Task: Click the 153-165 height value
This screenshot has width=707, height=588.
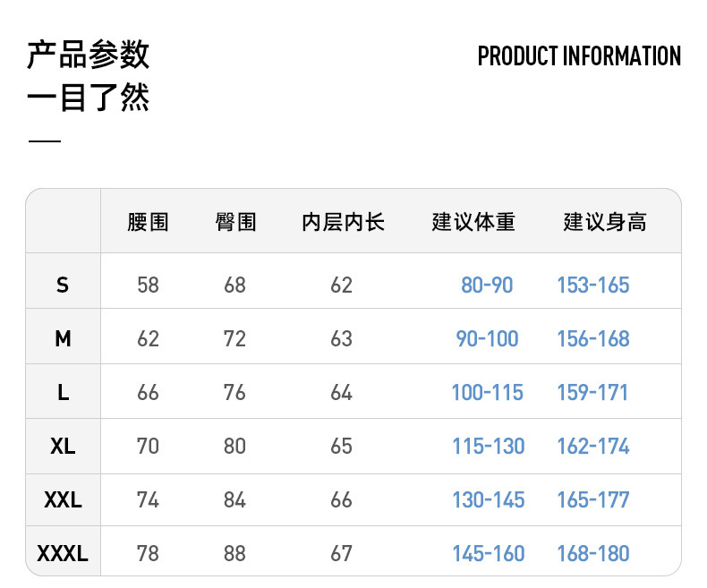Action: (x=593, y=285)
